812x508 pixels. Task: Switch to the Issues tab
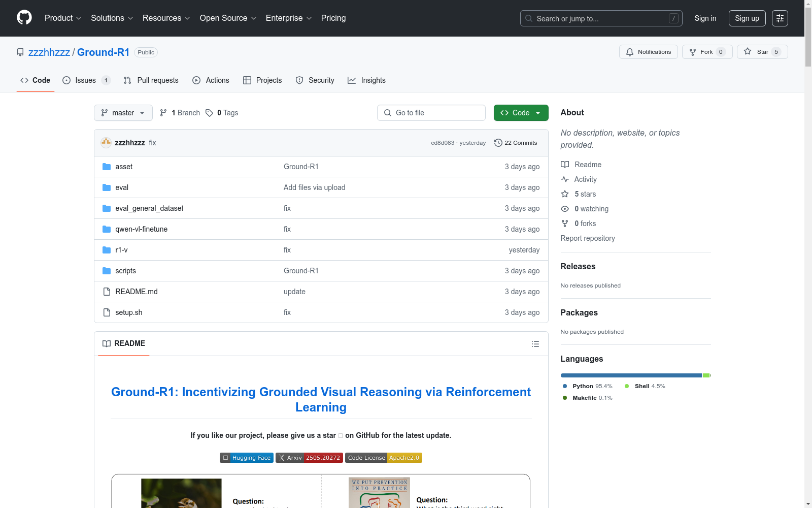coord(86,80)
